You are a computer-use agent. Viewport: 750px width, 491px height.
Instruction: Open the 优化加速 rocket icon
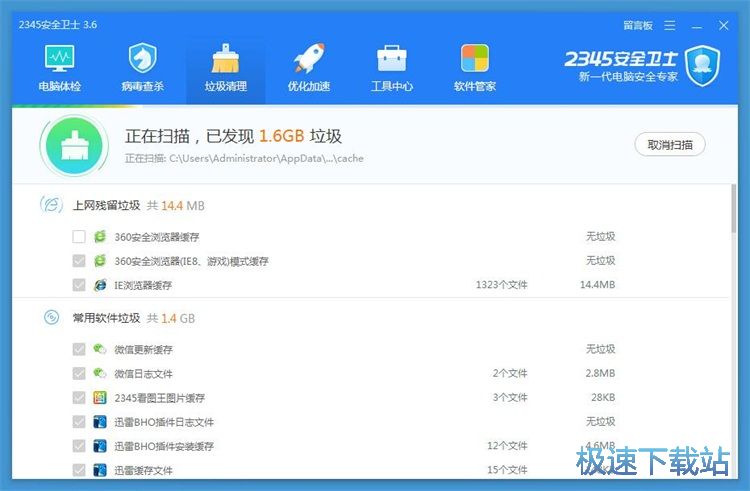tap(309, 58)
